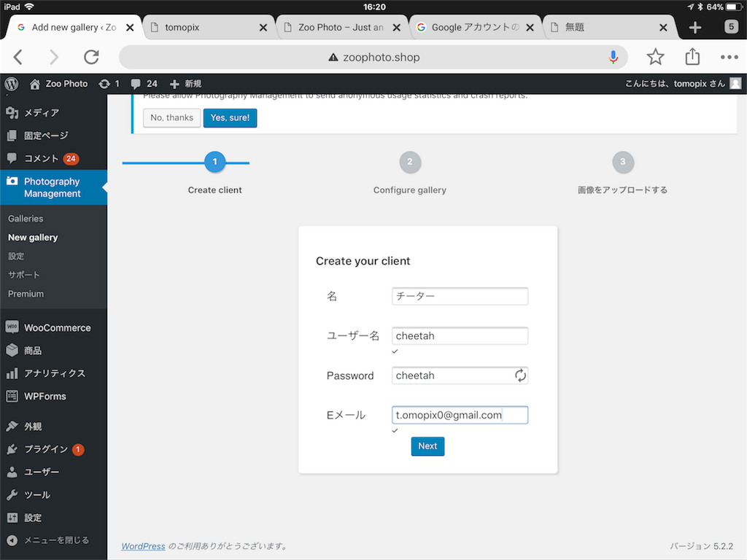This screenshot has width=747, height=560.
Task: Close the 無題 tab
Action: pyautogui.click(x=663, y=28)
